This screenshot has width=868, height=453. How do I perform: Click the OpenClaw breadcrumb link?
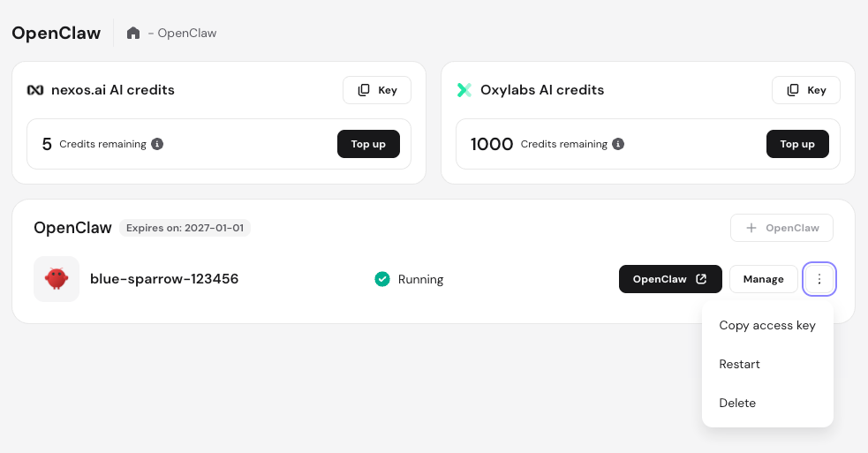(x=186, y=34)
